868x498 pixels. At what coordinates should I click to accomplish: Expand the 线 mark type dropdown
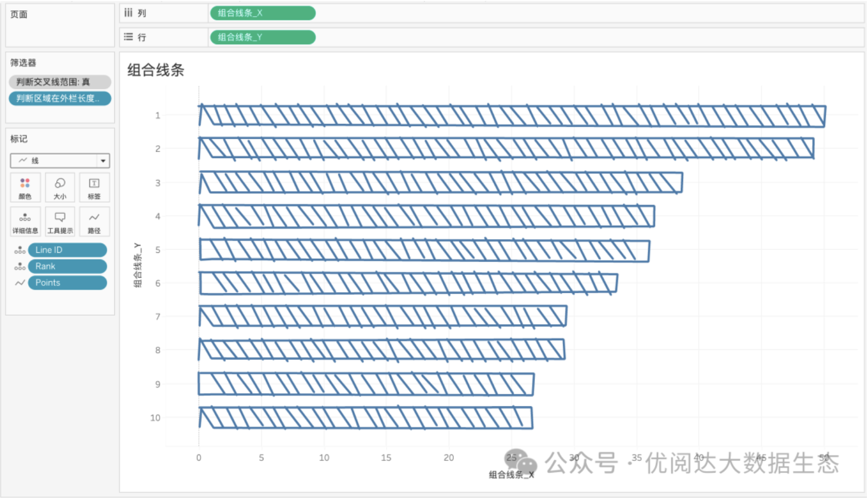(x=103, y=161)
